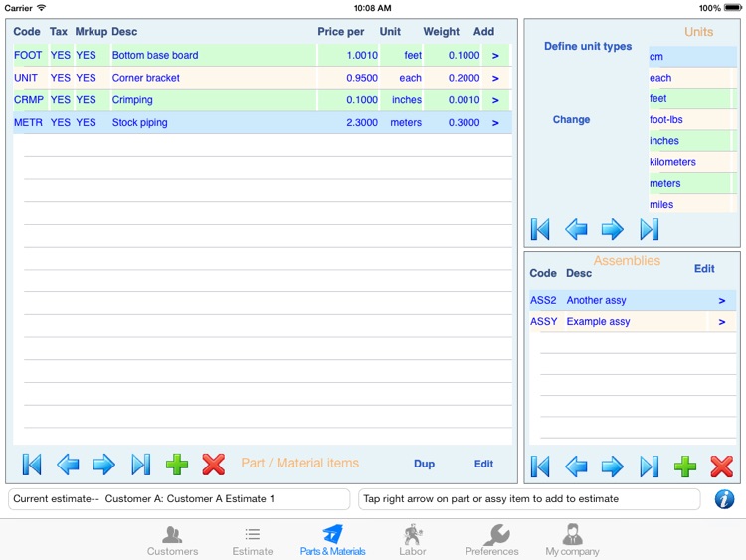
Task: Click the tap right arrow hint field
Action: coord(529,499)
